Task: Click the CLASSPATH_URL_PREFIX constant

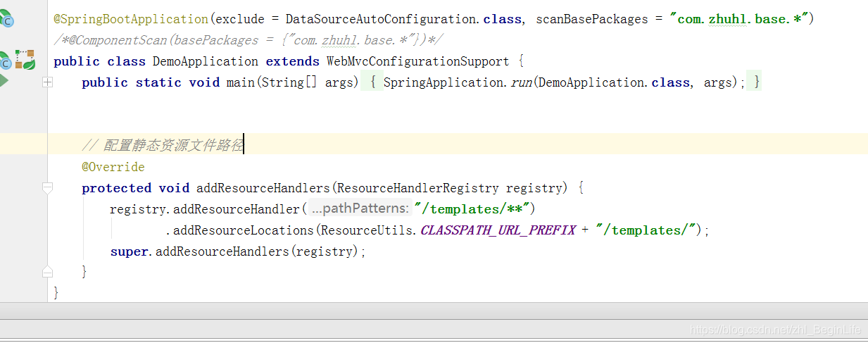Action: [x=498, y=230]
